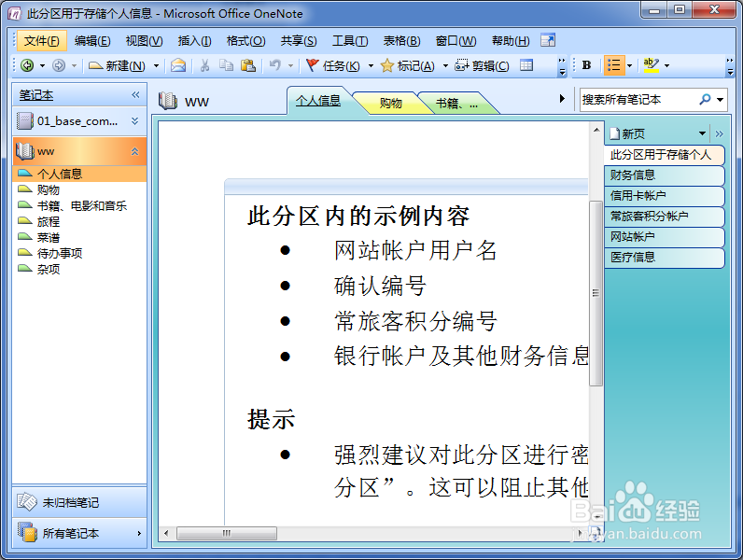The image size is (743, 560).
Task: Collapse the 笔记本 navigation pane
Action: point(135,95)
